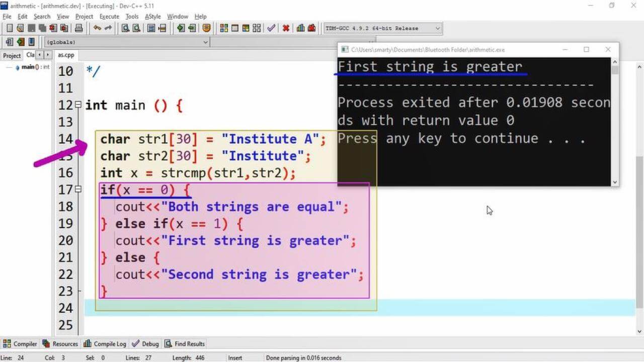Viewport: 644px width, 362px height.
Task: Click the editor vertical scrollbar thumb
Action: [x=639, y=231]
